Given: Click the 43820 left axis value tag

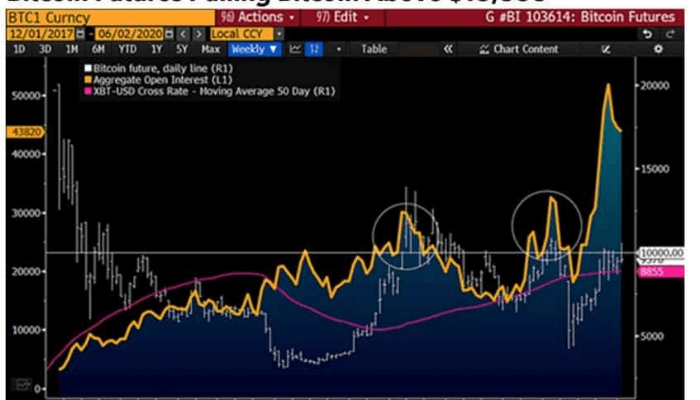Looking at the screenshot, I should point(25,132).
